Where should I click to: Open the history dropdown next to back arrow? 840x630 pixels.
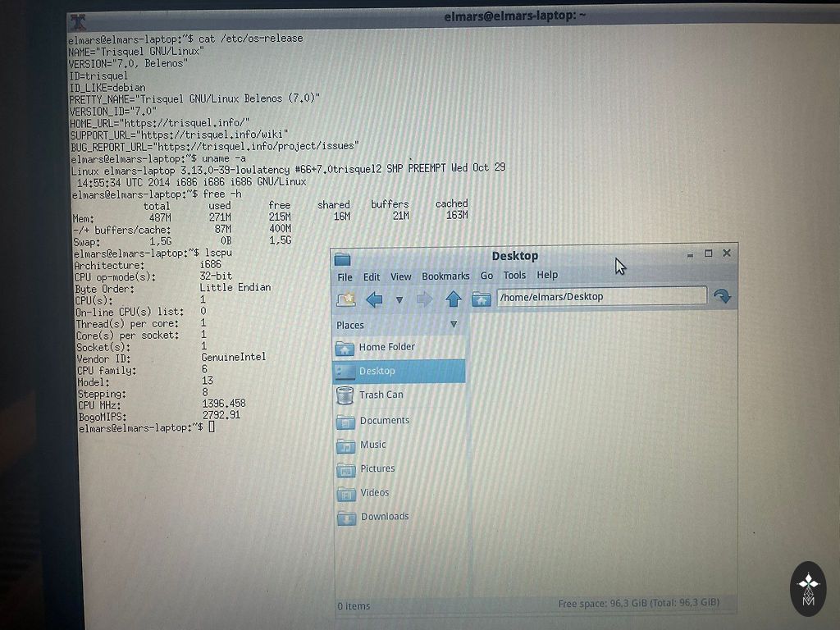click(399, 300)
